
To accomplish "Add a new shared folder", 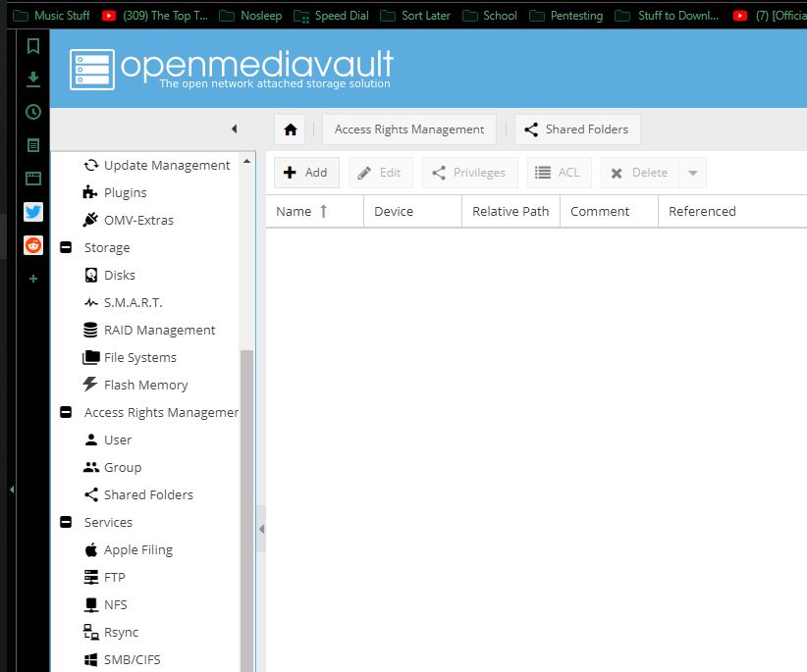I will point(306,173).
